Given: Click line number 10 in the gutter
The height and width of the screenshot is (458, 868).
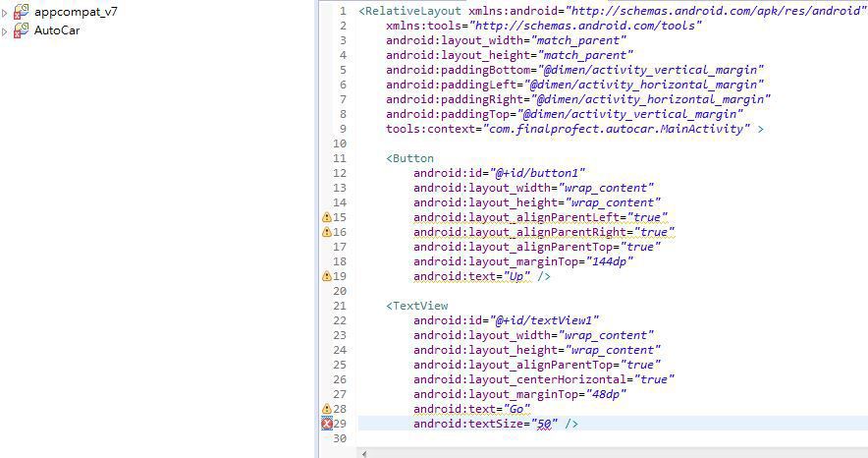Looking at the screenshot, I should click(x=340, y=143).
